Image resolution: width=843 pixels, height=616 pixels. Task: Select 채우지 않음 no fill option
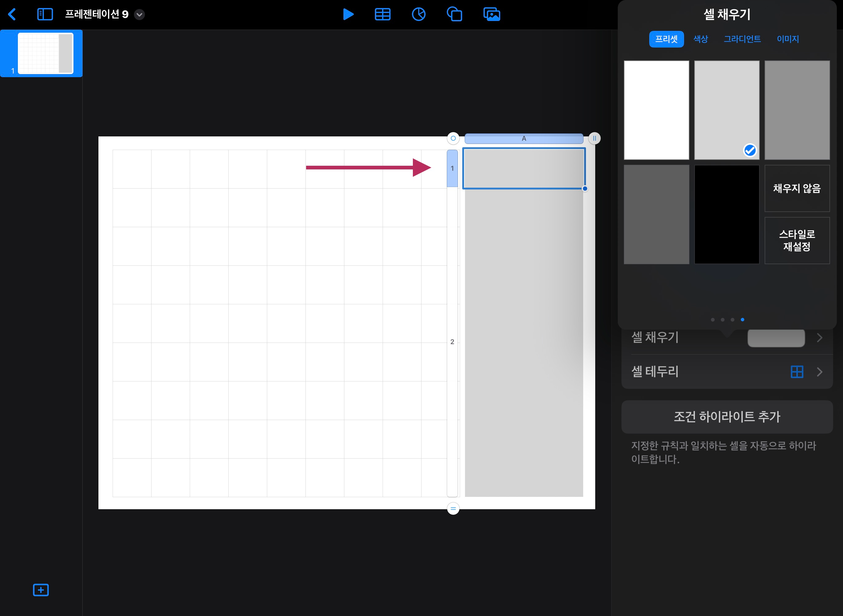coord(797,188)
